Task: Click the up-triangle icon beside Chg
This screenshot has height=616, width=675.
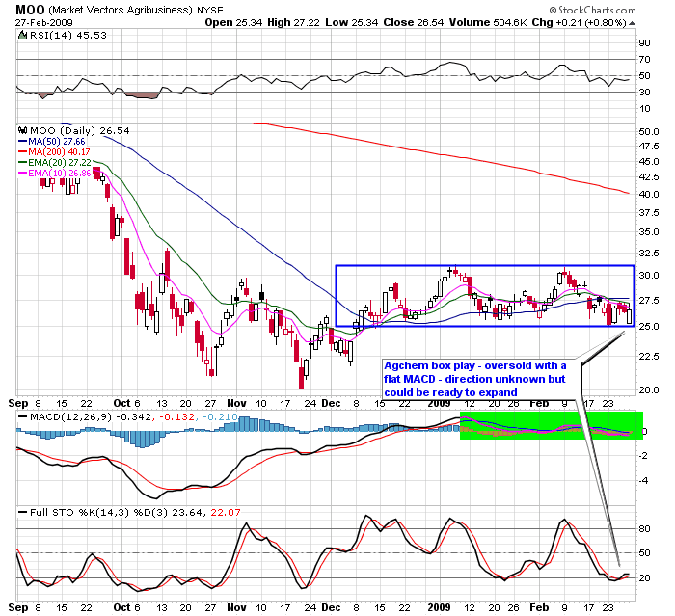Action: coord(632,23)
